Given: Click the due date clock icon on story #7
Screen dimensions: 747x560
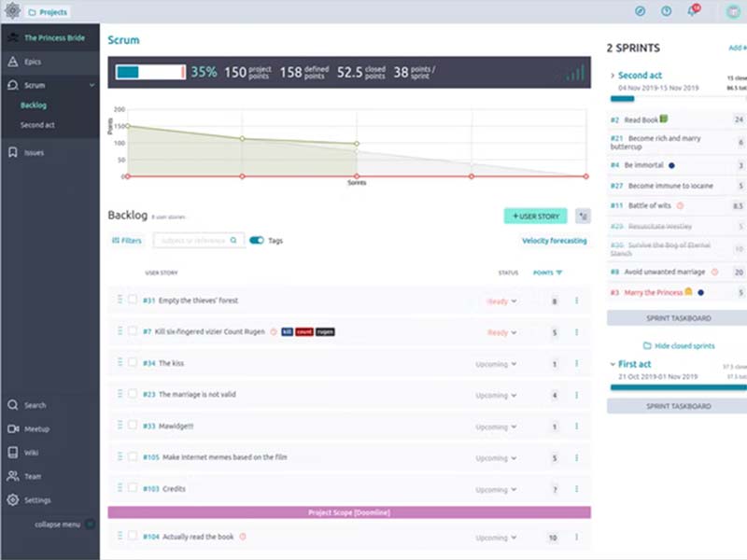Looking at the screenshot, I should [x=274, y=332].
